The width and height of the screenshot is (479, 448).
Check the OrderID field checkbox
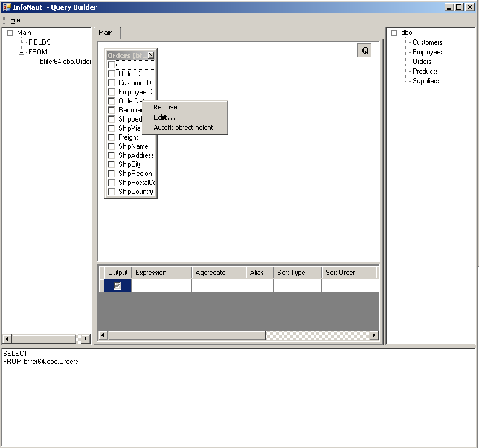pyautogui.click(x=111, y=74)
